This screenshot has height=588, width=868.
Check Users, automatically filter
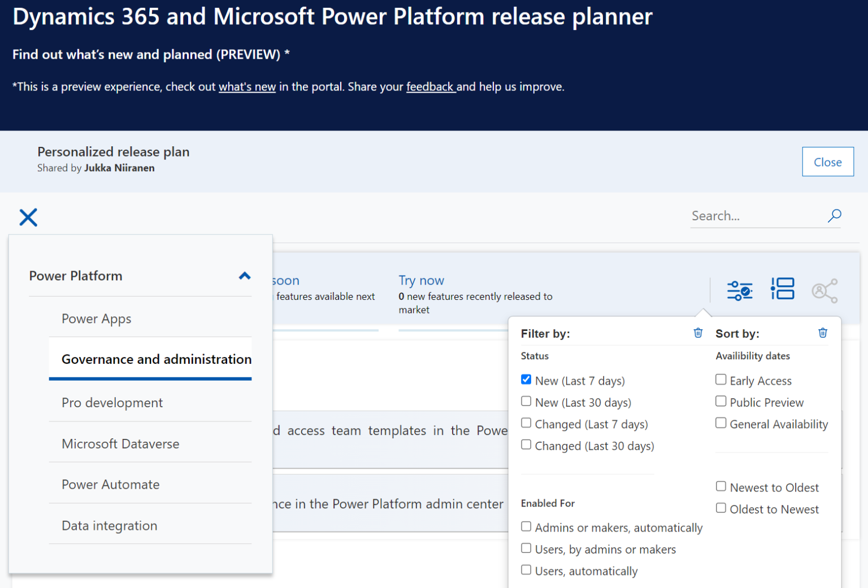[x=526, y=570]
